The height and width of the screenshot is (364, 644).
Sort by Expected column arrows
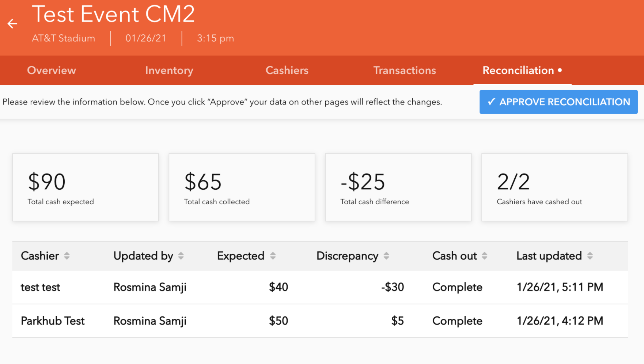273,256
